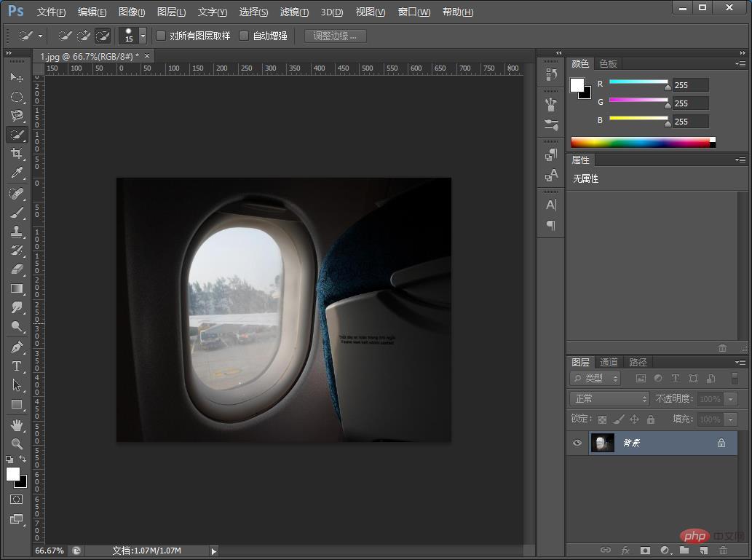Close the 1.jpg document tab
This screenshot has height=560, width=752.
pyautogui.click(x=147, y=55)
